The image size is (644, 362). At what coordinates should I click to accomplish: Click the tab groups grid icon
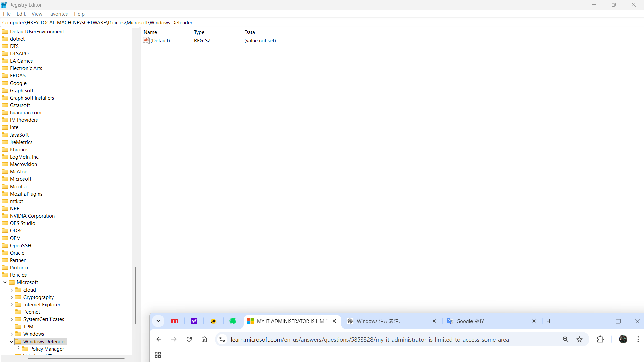pos(158,355)
